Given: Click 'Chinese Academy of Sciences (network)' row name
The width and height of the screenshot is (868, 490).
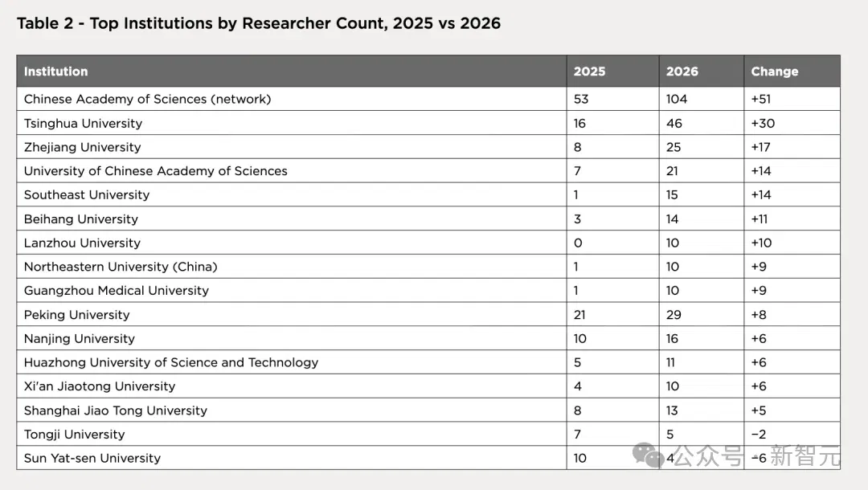Looking at the screenshot, I should coord(147,99).
